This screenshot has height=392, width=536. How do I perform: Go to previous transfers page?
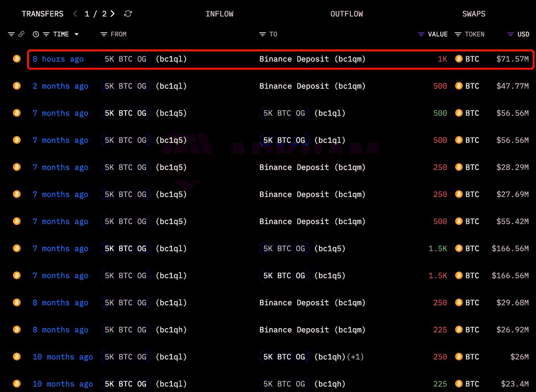tap(75, 14)
